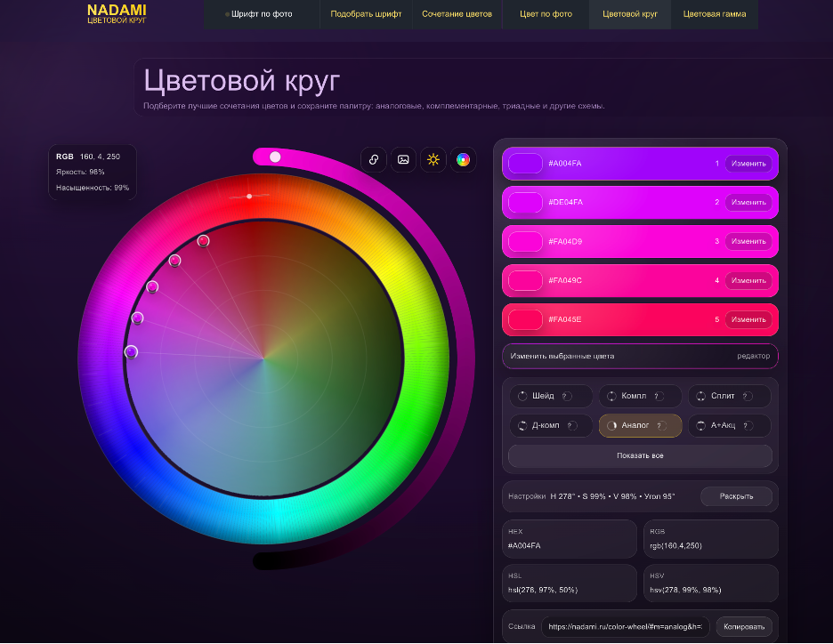Screen dimensions: 833x644
Task: Click the image icon above the color wheel
Action: point(403,159)
